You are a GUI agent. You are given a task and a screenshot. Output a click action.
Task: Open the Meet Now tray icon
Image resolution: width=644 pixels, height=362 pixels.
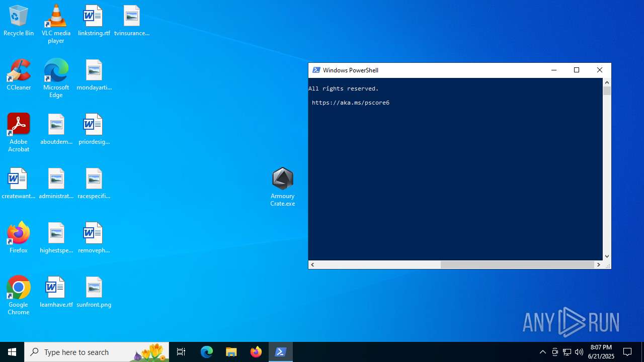(555, 352)
